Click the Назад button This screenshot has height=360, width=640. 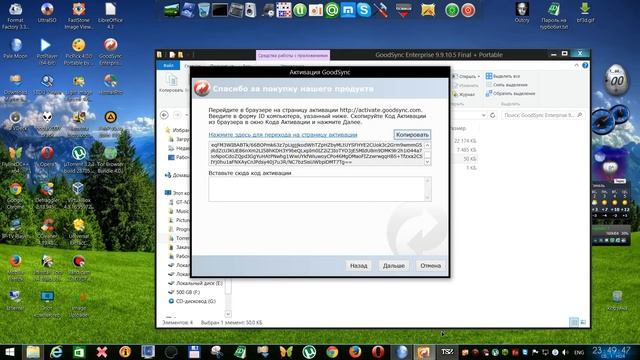[358, 266]
